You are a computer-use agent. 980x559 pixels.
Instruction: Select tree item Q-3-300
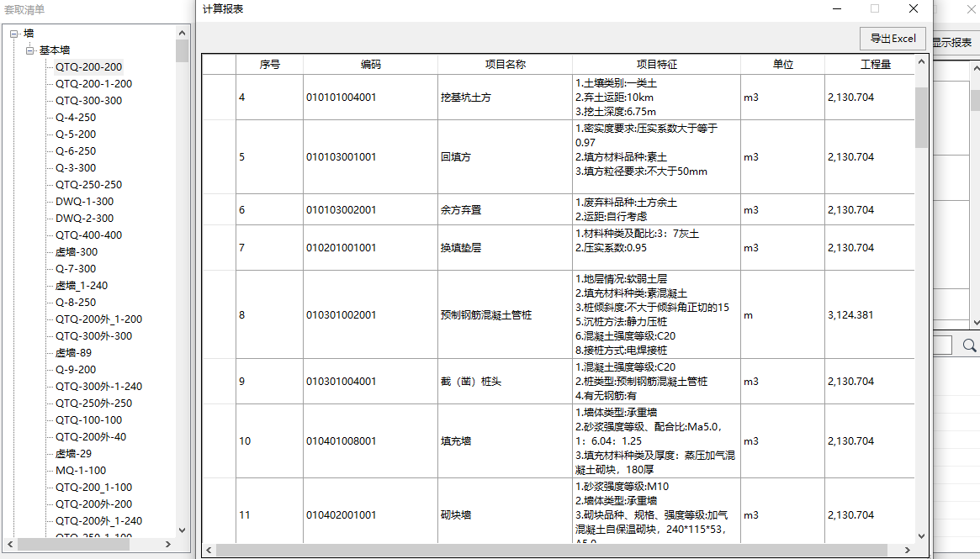(76, 168)
